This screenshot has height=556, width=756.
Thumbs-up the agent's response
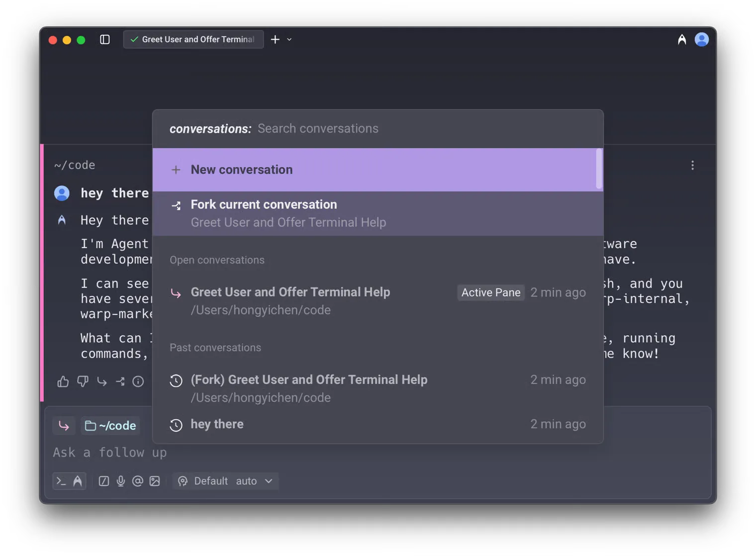(x=63, y=381)
